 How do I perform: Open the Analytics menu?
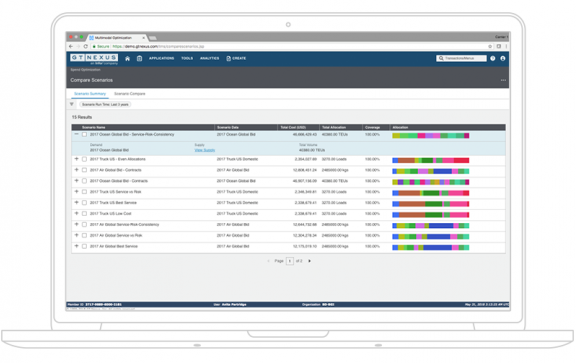point(209,58)
